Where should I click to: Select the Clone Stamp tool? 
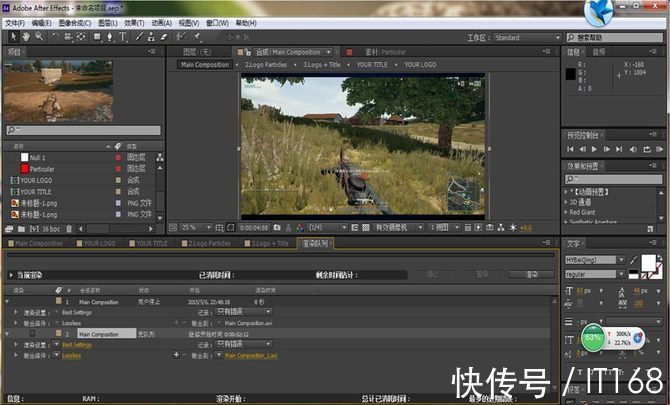151,37
